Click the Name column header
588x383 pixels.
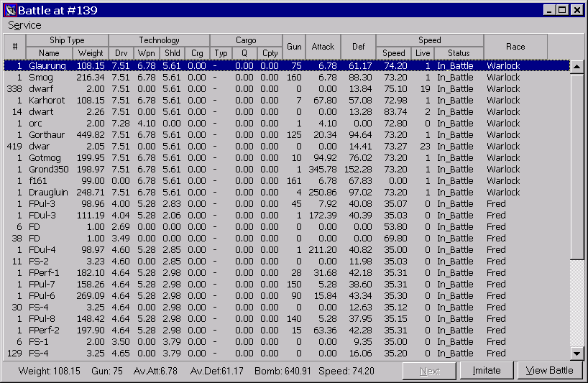click(x=49, y=53)
